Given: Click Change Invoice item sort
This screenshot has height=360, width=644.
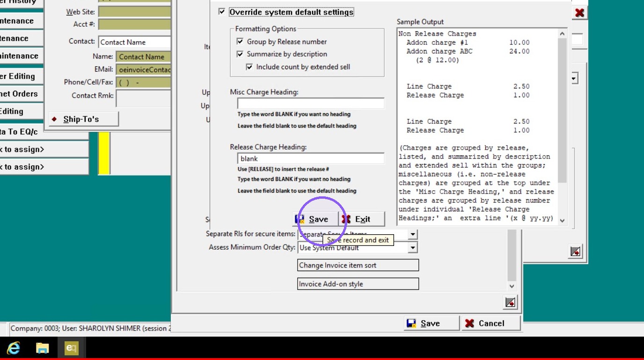Looking at the screenshot, I should [x=358, y=265].
